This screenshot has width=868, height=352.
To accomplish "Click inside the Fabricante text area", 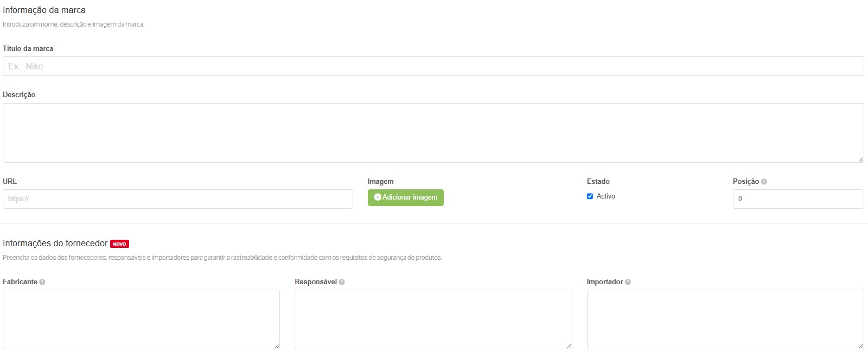I will coord(141,319).
